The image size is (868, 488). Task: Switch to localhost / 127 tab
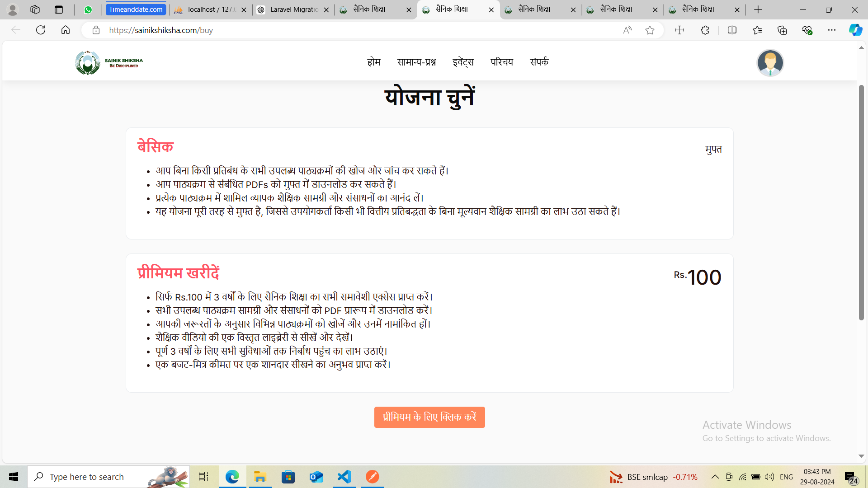[211, 9]
